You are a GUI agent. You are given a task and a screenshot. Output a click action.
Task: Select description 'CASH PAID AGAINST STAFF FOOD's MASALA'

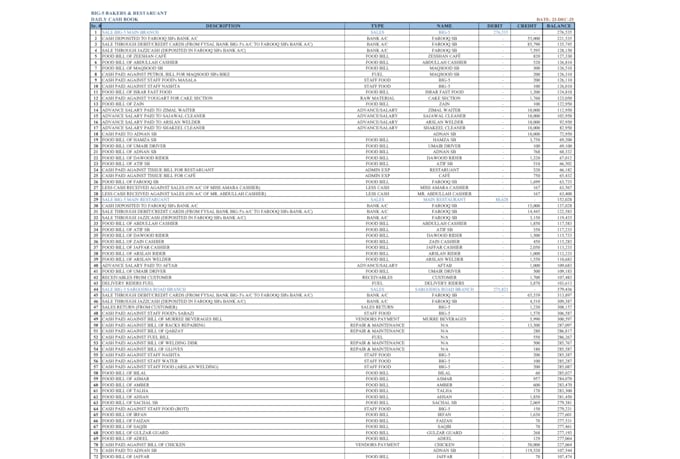tap(149, 80)
